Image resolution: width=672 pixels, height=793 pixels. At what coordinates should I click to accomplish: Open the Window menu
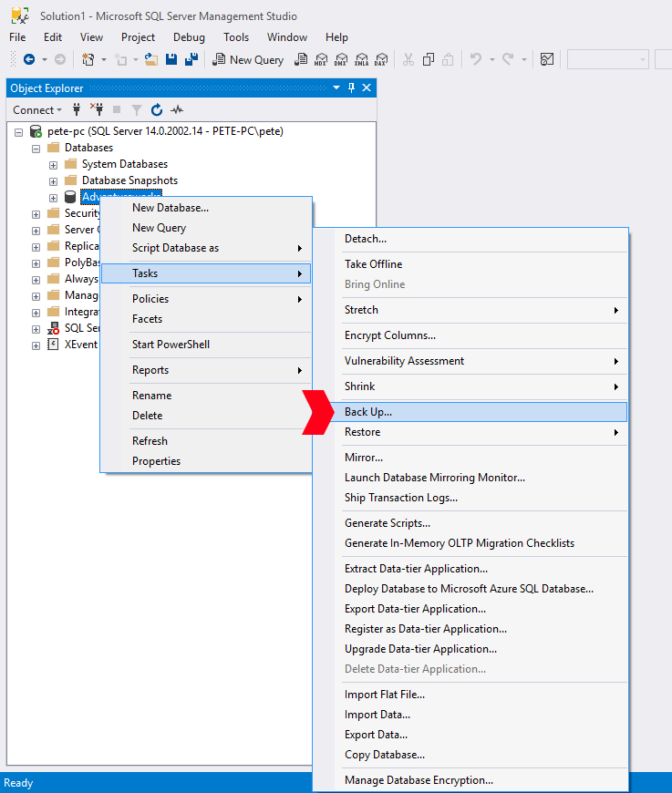point(287,37)
